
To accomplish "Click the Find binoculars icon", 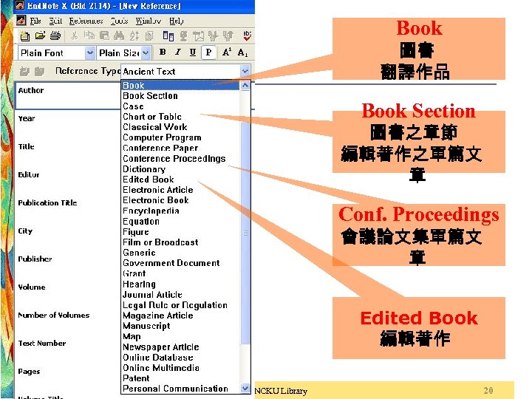I will 119,35.
